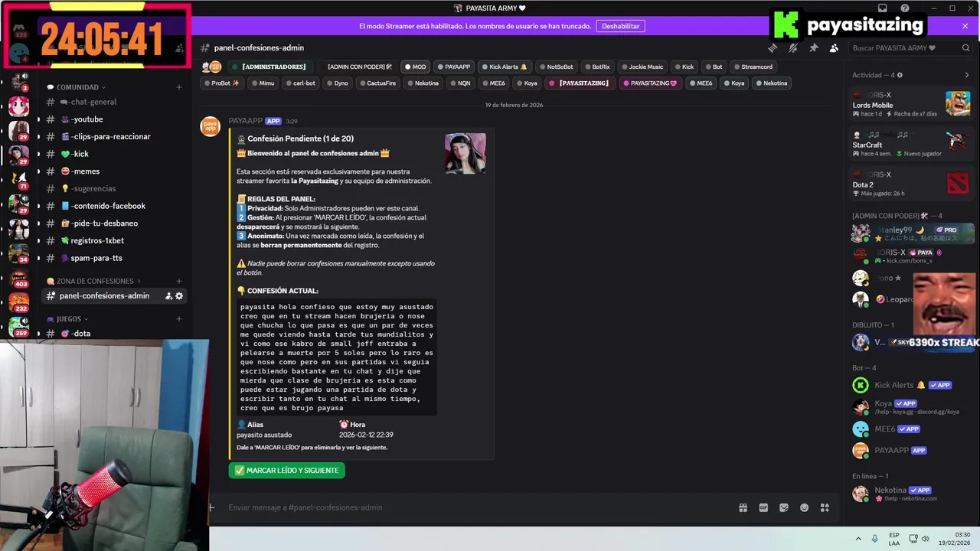Add channel to COMUNIDAD with plus icon

(179, 87)
